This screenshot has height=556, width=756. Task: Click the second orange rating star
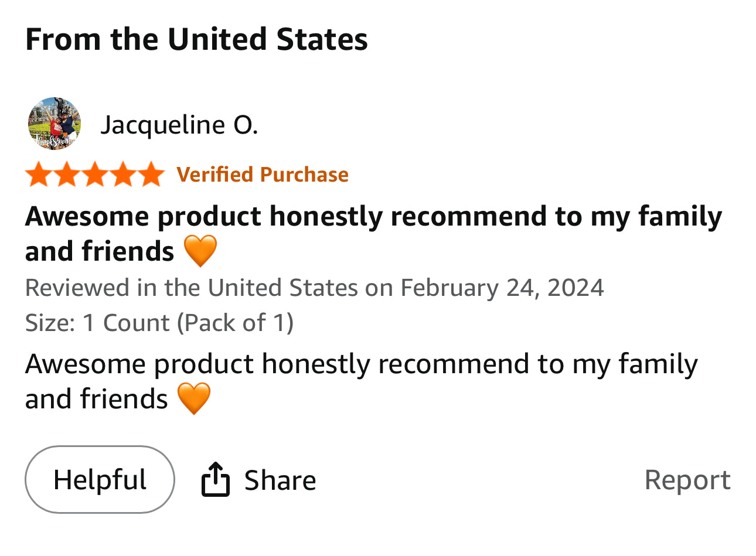click(x=67, y=175)
